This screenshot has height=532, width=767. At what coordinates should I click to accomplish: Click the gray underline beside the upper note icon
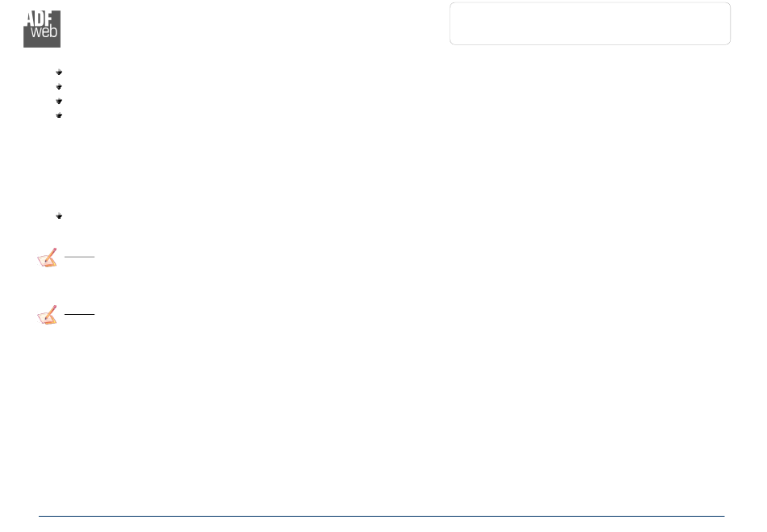[x=79, y=257]
